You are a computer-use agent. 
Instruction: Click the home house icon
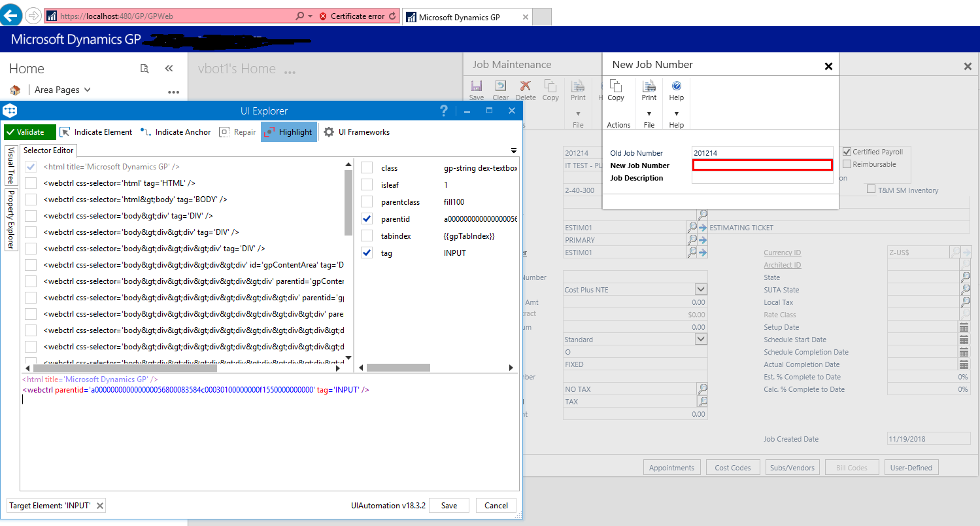(x=15, y=90)
